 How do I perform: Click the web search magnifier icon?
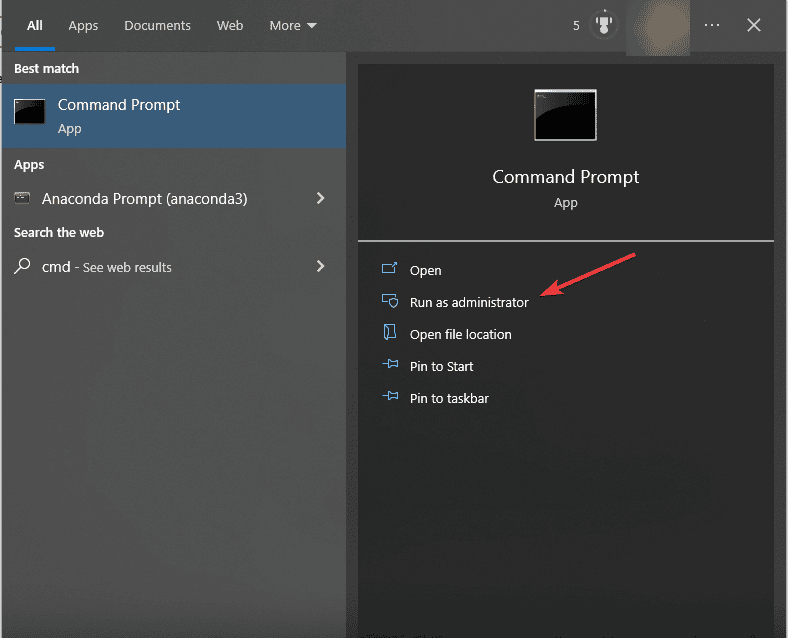(22, 266)
